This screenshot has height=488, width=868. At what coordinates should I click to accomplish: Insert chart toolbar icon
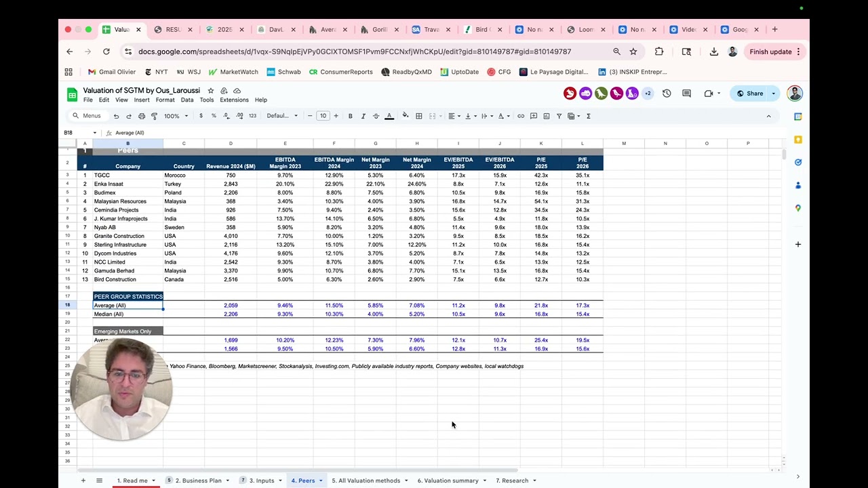coord(546,116)
